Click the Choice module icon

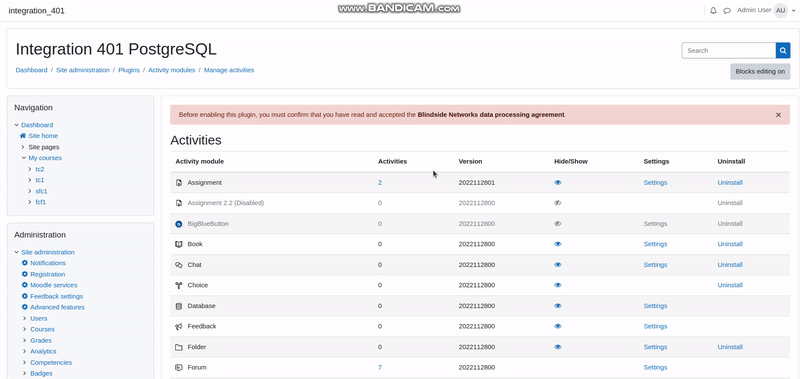coord(179,285)
